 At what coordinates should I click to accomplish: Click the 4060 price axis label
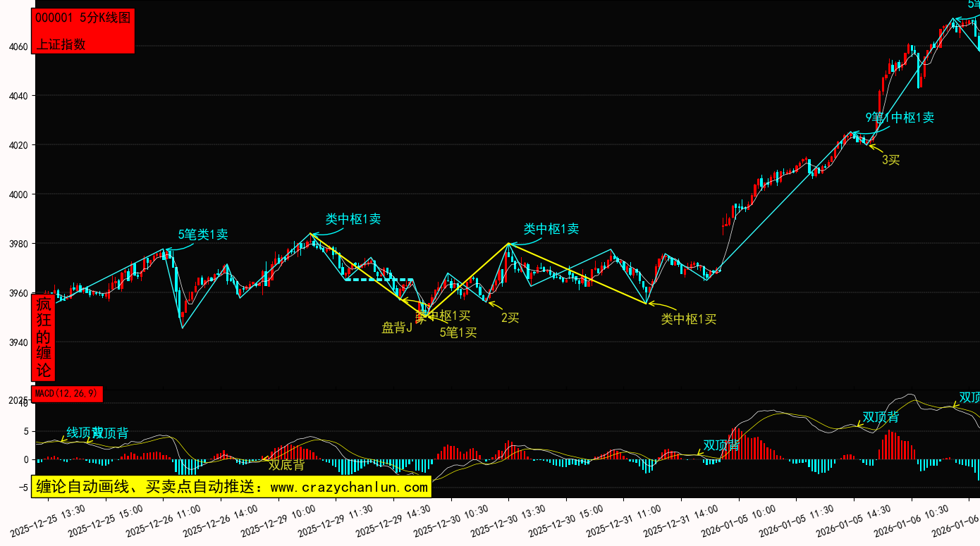18,46
